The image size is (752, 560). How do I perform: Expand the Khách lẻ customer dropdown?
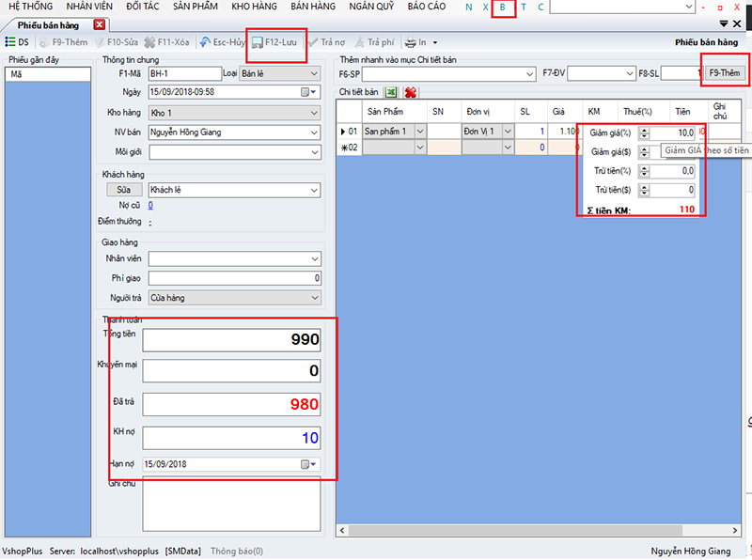click(314, 191)
